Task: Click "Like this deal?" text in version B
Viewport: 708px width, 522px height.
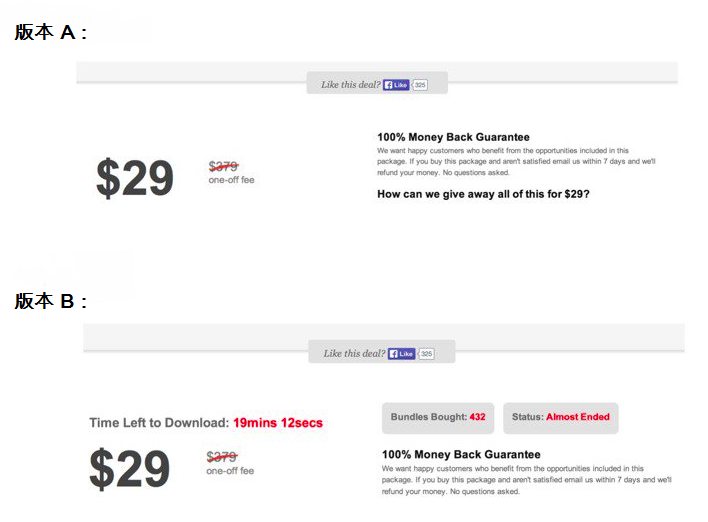Action: click(x=353, y=354)
